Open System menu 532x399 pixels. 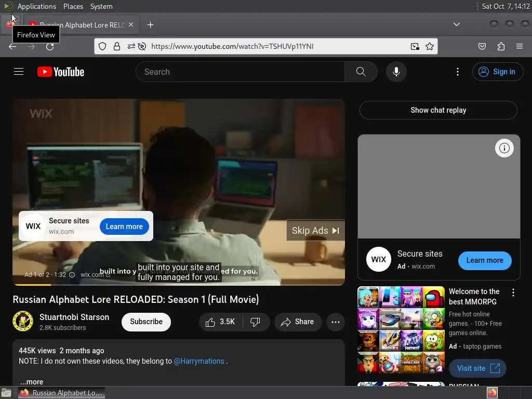(x=101, y=6)
